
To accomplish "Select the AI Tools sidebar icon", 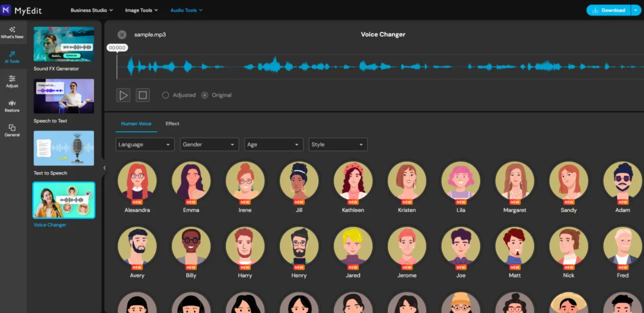I will click(x=12, y=57).
